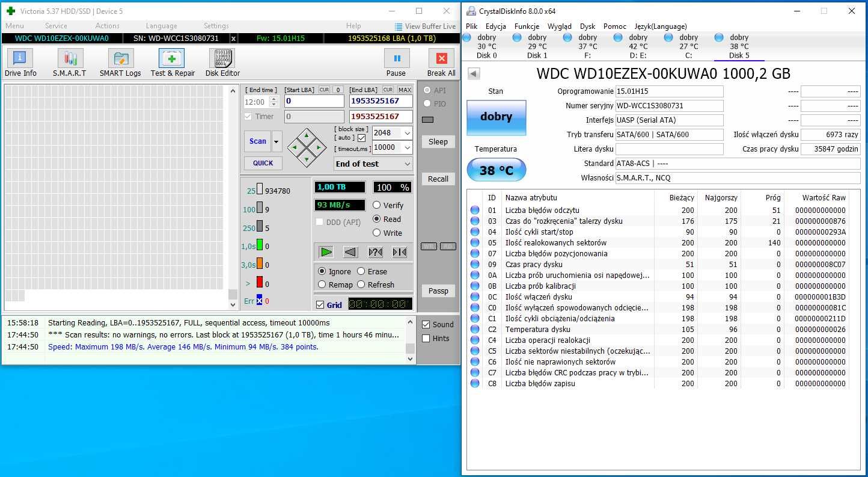868x477 pixels.
Task: Click the down arrow on navigation diamond
Action: click(x=307, y=160)
